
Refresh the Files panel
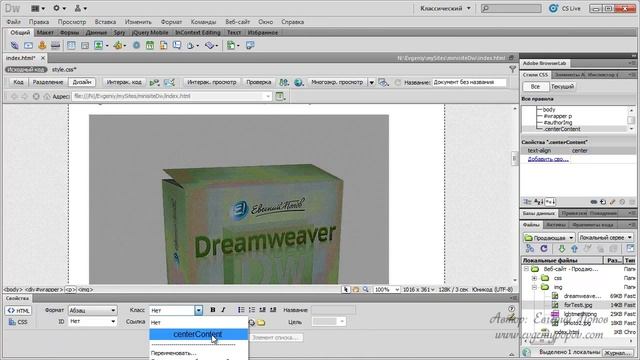(544, 249)
